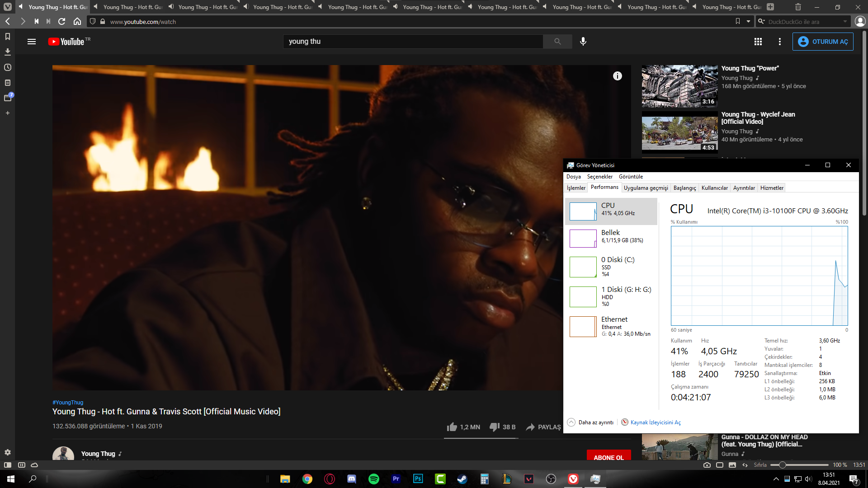Go back with the browser back arrow
This screenshot has width=868, height=488.
[8, 21]
